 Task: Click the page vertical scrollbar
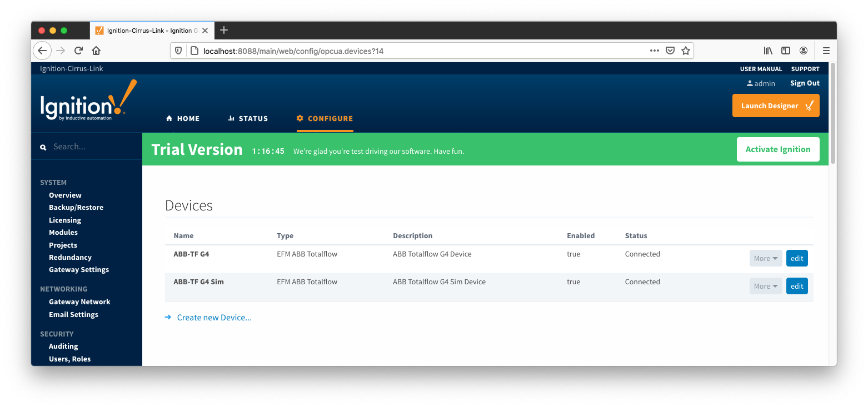point(832,114)
